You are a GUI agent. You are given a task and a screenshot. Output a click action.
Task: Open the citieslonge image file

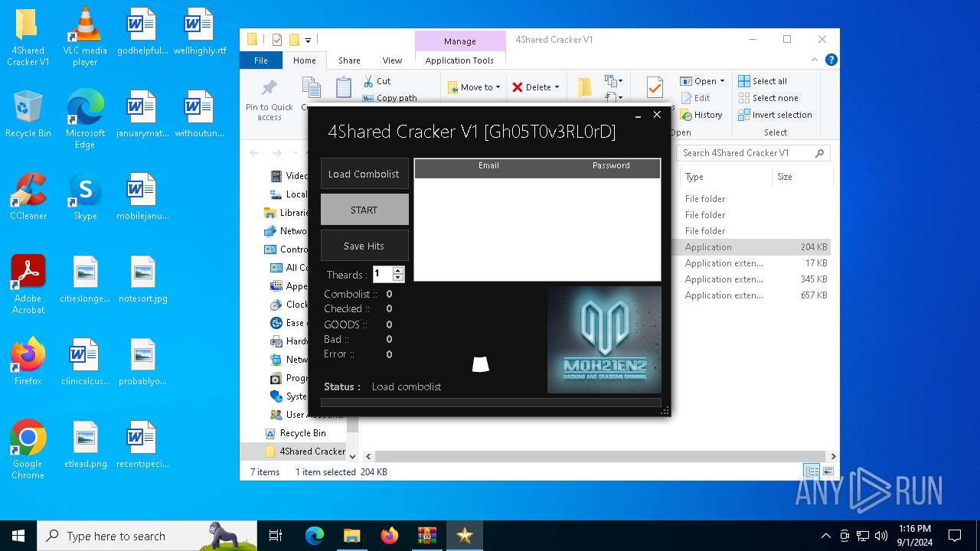85,279
